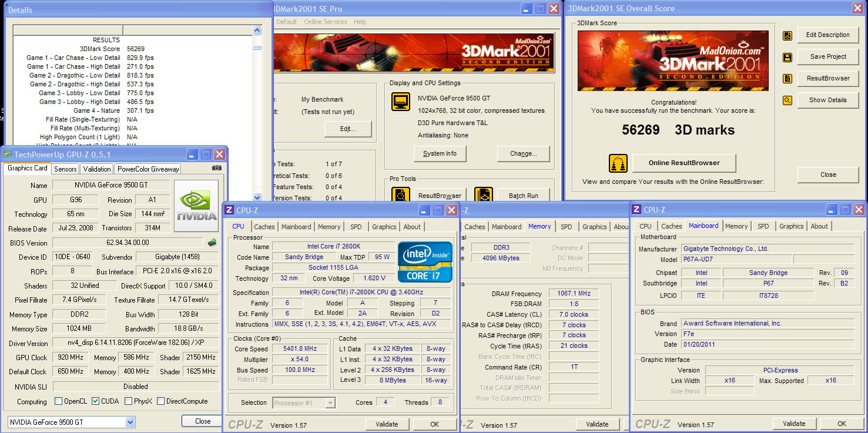868x433 pixels.
Task: Open the GPU selection dropdown in GPU-Z
Action: [x=130, y=422]
